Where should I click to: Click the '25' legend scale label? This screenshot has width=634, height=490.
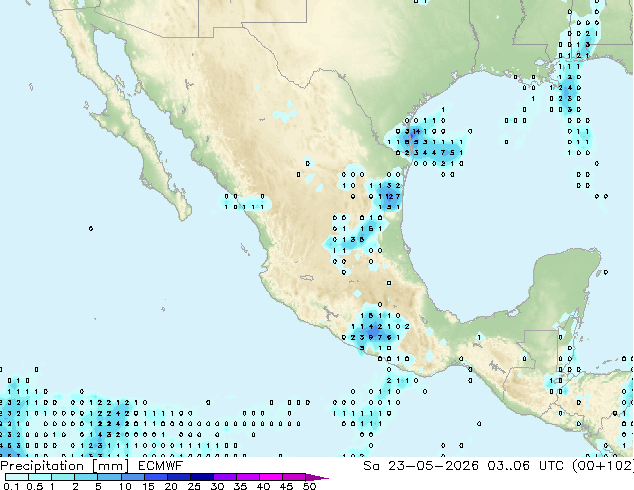[194, 486]
